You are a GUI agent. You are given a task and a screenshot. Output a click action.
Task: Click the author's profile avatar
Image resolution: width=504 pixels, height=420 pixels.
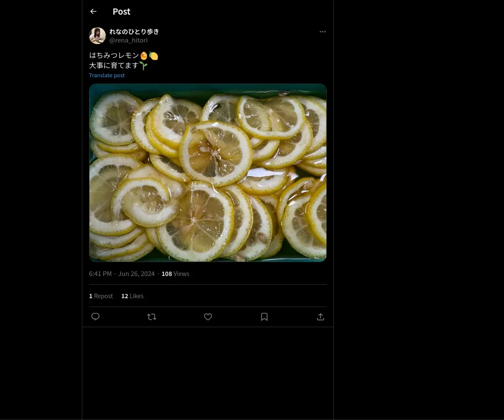[97, 36]
